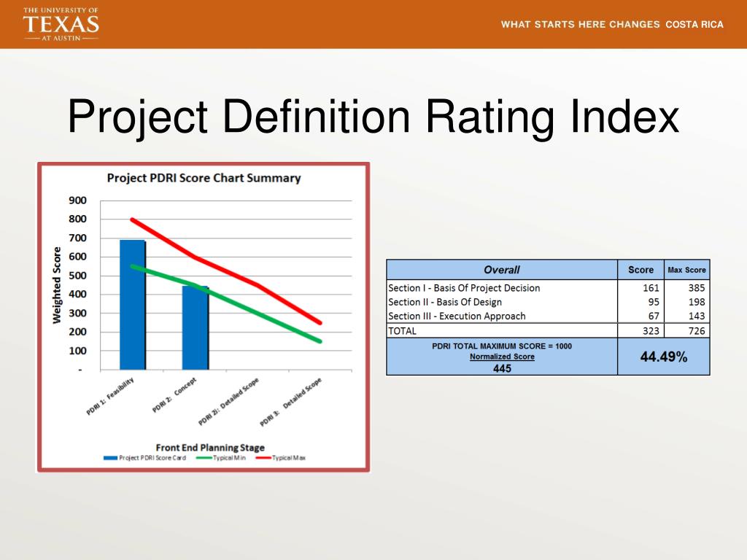Screen dimensions: 747x560
Task: Click the 'Score' column header
Action: (640, 270)
